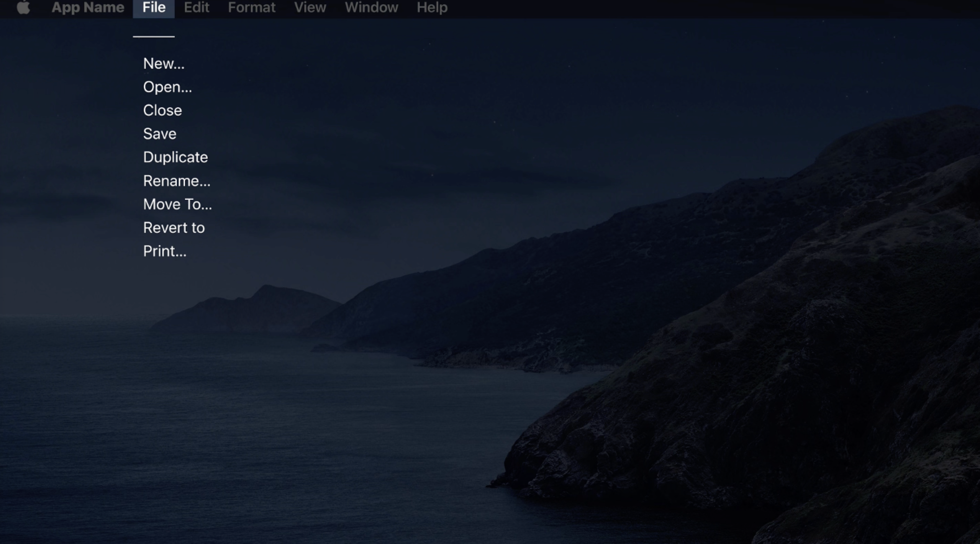Open the Help menu
980x544 pixels.
432,7
